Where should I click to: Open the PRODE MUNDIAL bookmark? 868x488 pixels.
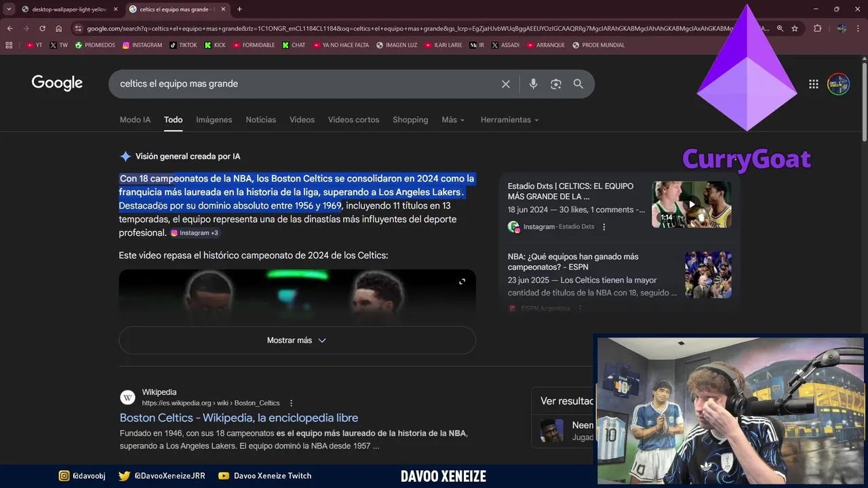tap(598, 45)
